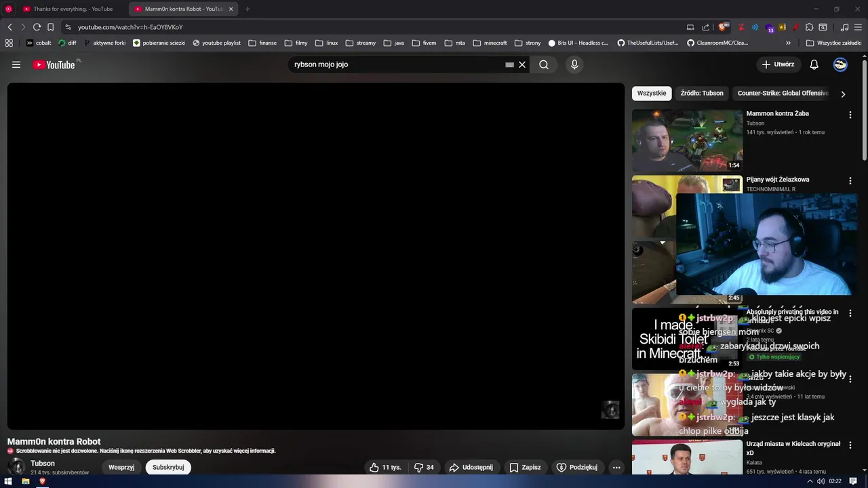Open 'Pijany wójt Żelazkowa' video title
The width and height of the screenshot is (868, 488).
pyautogui.click(x=778, y=180)
